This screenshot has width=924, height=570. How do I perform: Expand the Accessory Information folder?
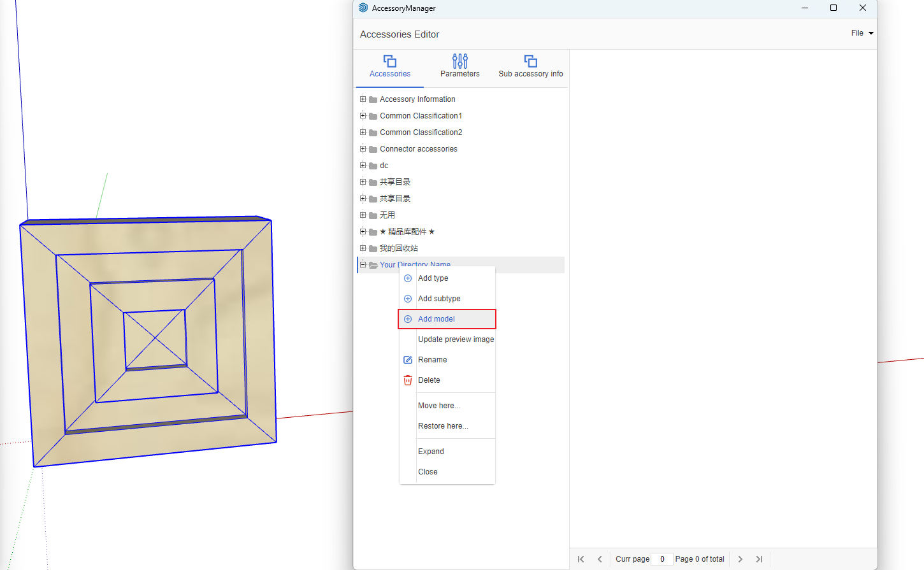pos(363,99)
